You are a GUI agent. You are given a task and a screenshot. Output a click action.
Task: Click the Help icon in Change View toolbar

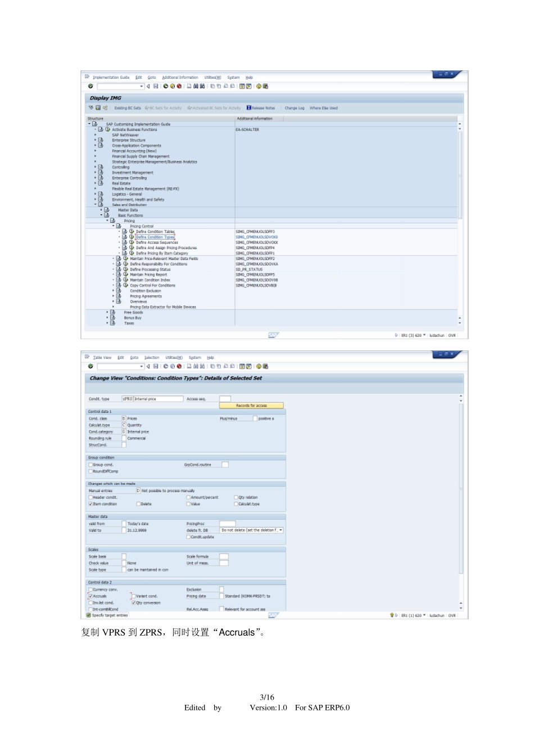click(x=259, y=366)
